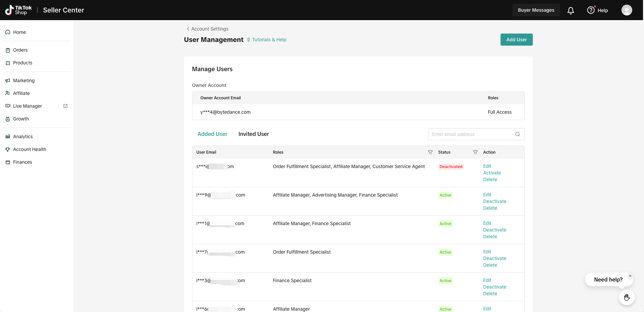This screenshot has height=312, width=644.
Task: Click the Help label in the header
Action: click(x=603, y=10)
